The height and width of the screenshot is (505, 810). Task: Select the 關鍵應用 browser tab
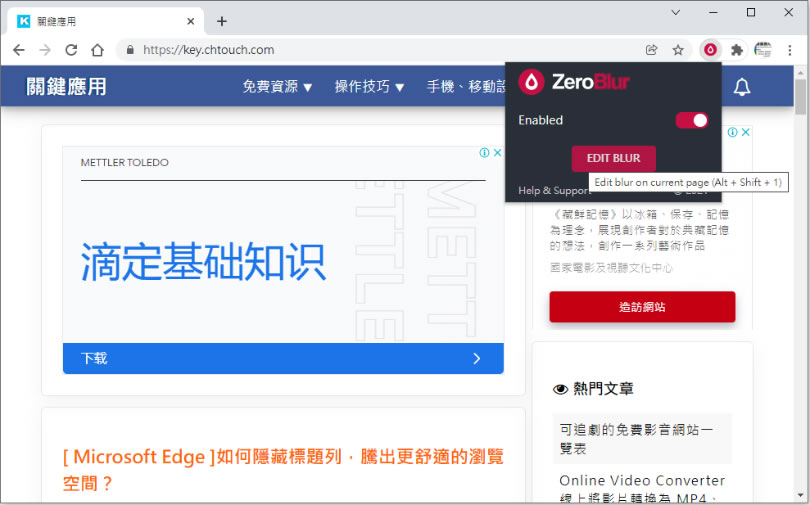point(105,21)
